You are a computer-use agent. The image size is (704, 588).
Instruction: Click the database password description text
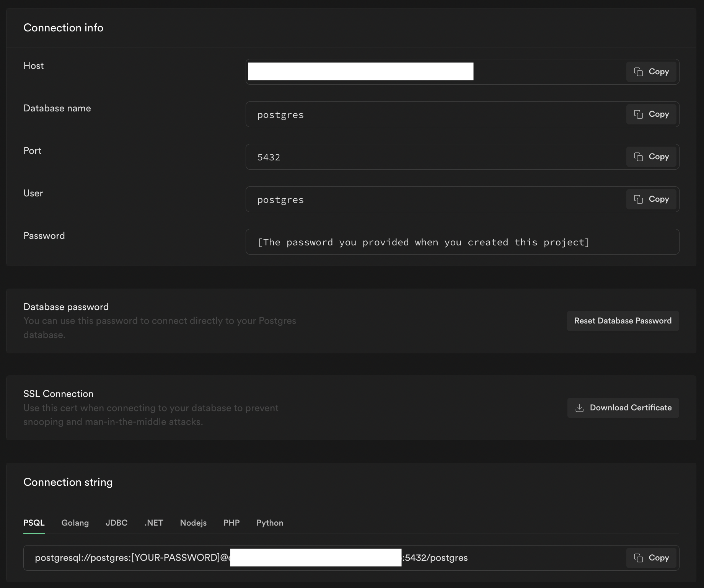[160, 328]
